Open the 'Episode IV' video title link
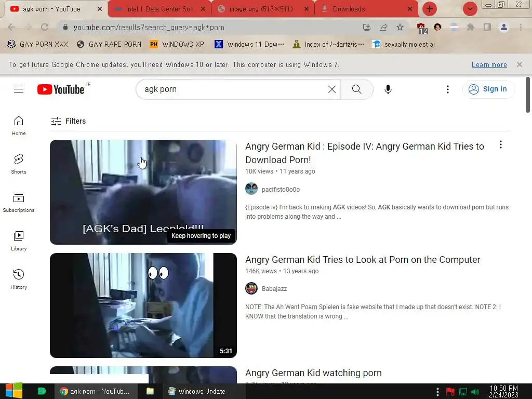The image size is (532, 399). [x=364, y=153]
